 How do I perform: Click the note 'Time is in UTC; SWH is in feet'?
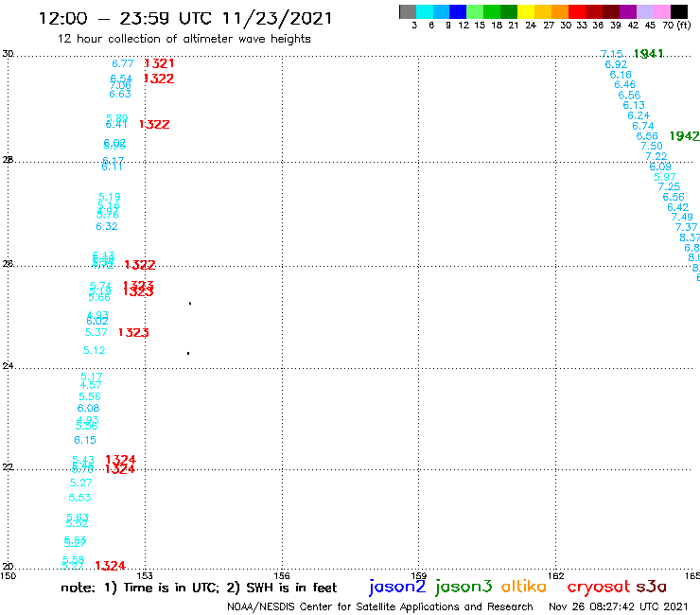coord(199,588)
